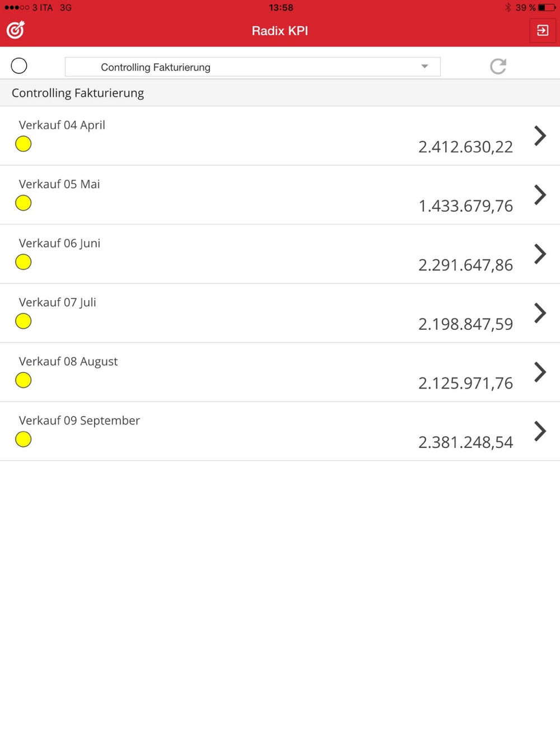Tap the Bluetooth status icon

[508, 7]
